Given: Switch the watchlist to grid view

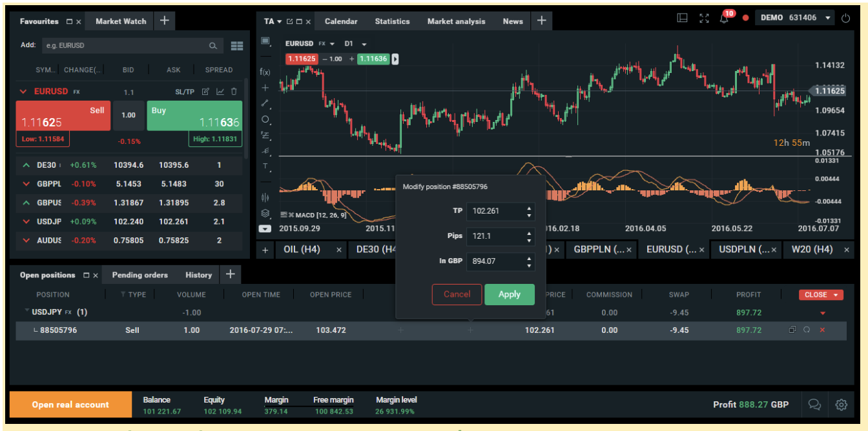Looking at the screenshot, I should point(236,46).
